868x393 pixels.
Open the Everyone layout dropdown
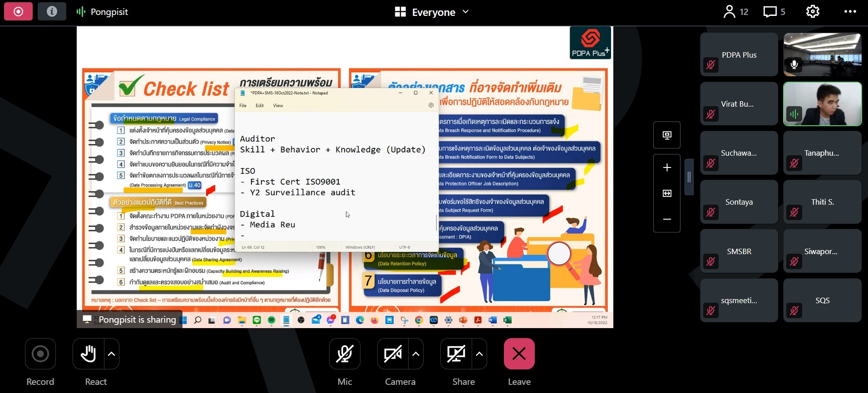coord(432,12)
